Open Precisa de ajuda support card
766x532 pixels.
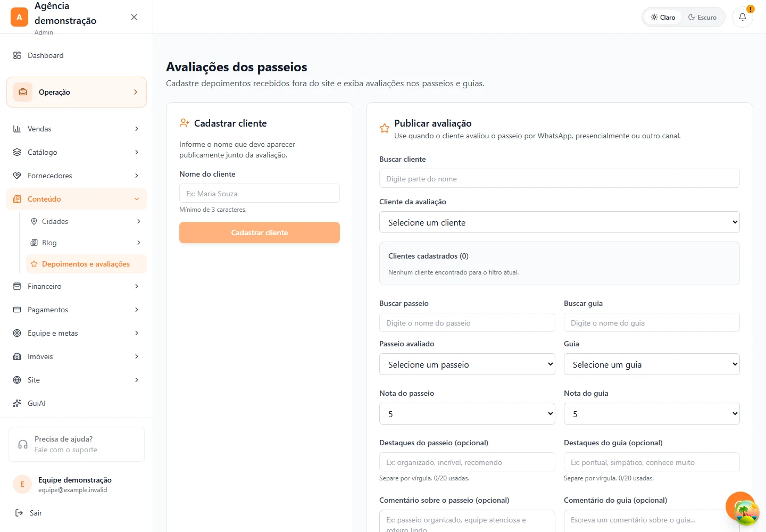77,444
